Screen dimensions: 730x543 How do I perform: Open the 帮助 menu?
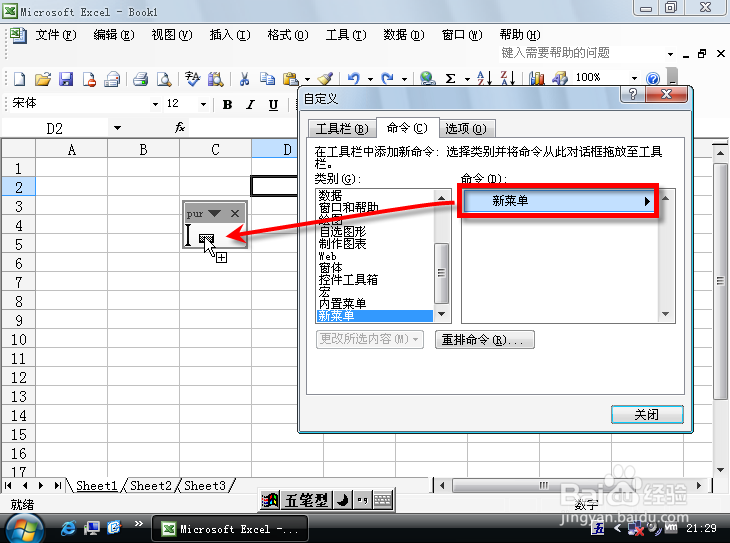click(x=520, y=35)
